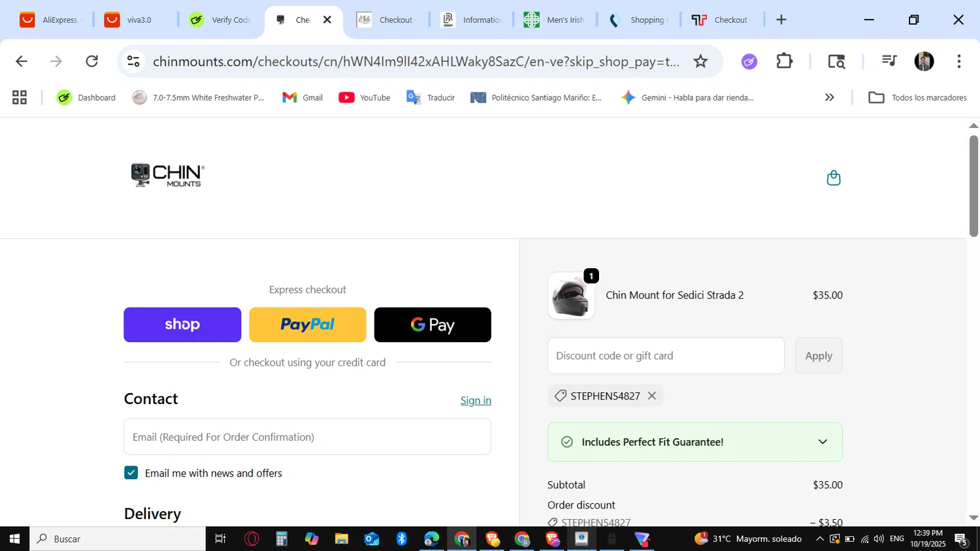Open the Todos los marcadores folder
This screenshot has width=980, height=551.
click(x=917, y=97)
